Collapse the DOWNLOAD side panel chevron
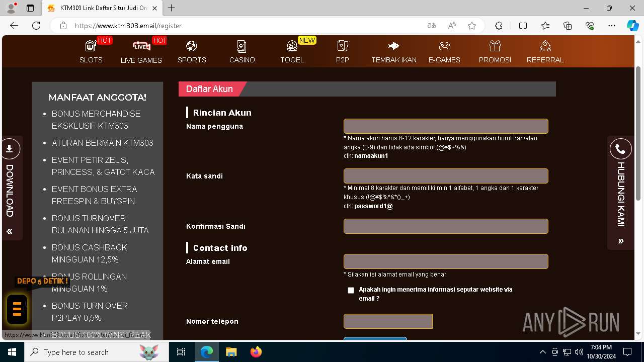The height and width of the screenshot is (362, 644). click(10, 232)
